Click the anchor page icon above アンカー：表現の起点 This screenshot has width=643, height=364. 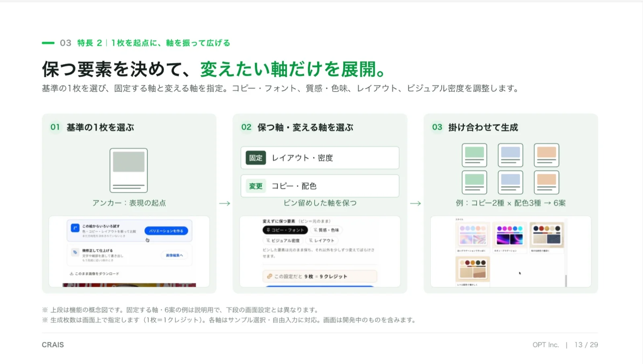coord(129,170)
